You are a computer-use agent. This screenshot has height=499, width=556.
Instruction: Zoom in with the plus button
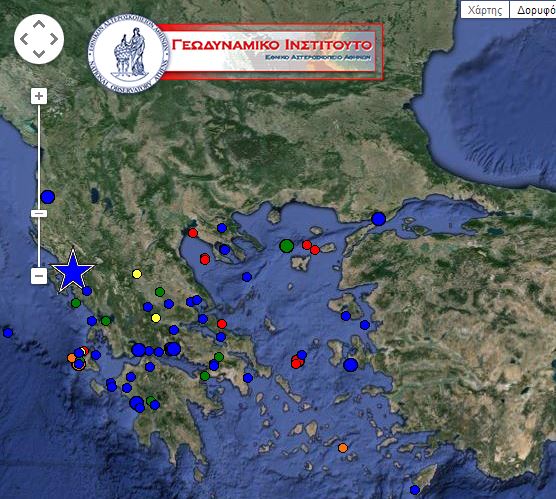point(39,96)
